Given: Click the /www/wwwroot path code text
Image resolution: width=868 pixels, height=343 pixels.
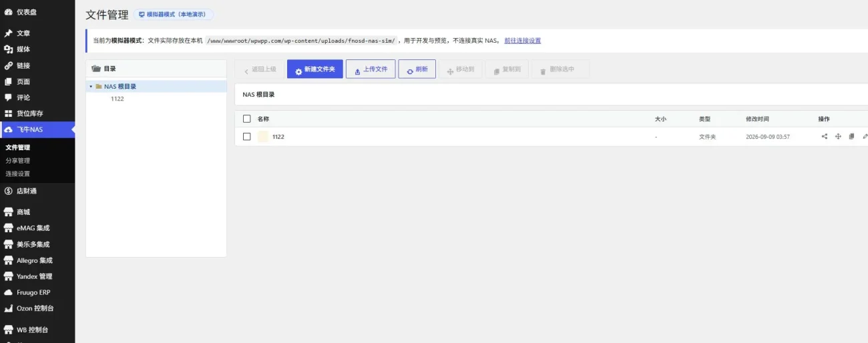Looking at the screenshot, I should click(301, 41).
